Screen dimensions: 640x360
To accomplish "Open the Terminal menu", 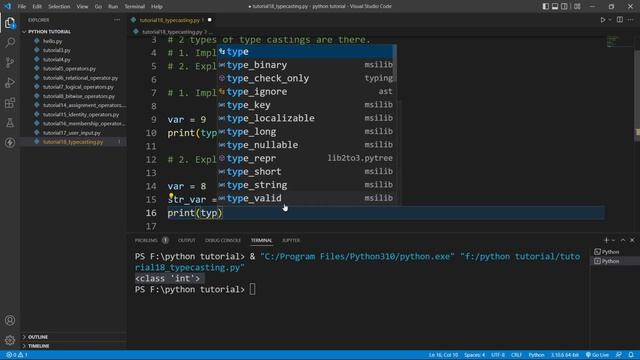I will coord(135,7).
